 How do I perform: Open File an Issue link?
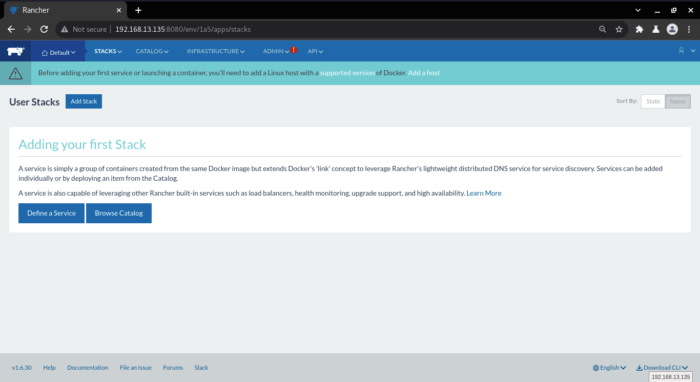(135, 368)
